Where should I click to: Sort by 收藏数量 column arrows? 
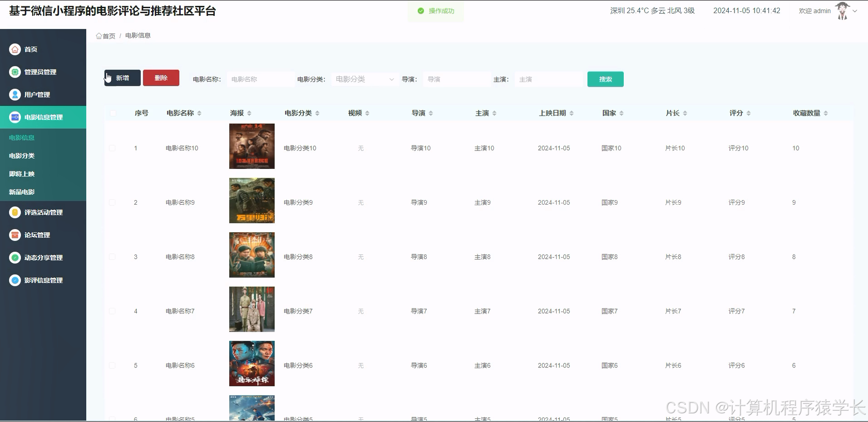click(826, 113)
